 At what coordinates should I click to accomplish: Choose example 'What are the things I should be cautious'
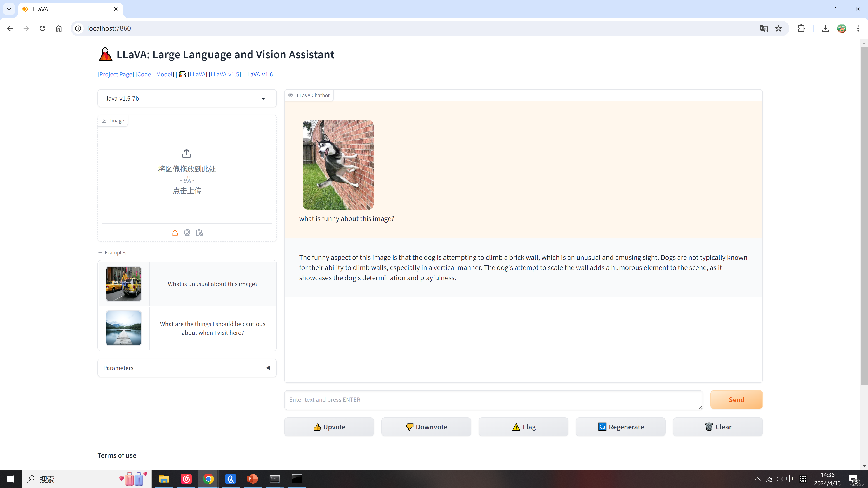(213, 328)
